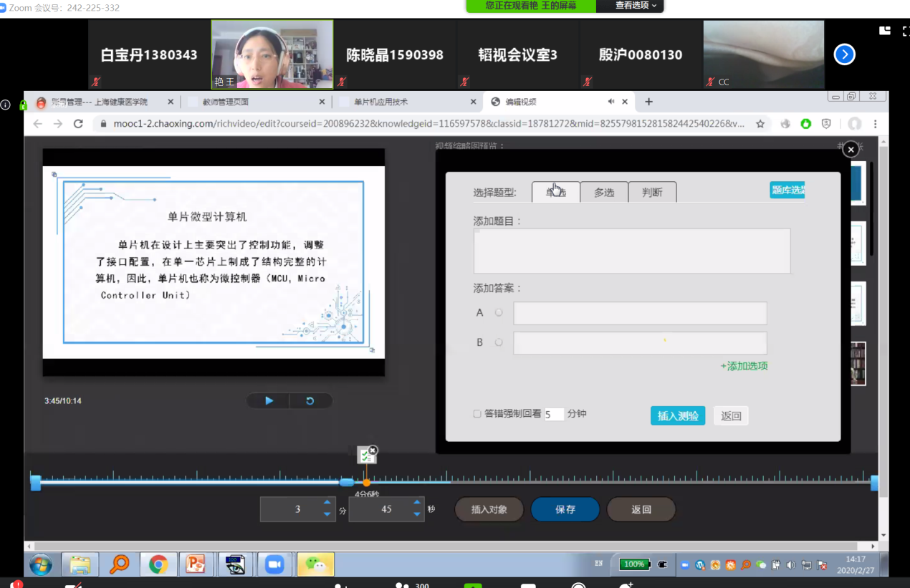910x588 pixels.
Task: Increase the minutes stepper value
Action: point(327,503)
